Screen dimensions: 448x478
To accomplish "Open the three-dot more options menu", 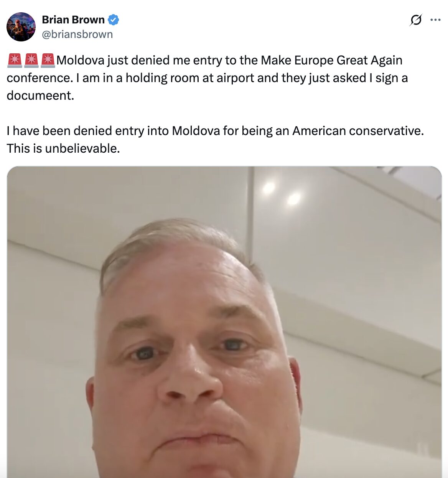I will pos(435,20).
